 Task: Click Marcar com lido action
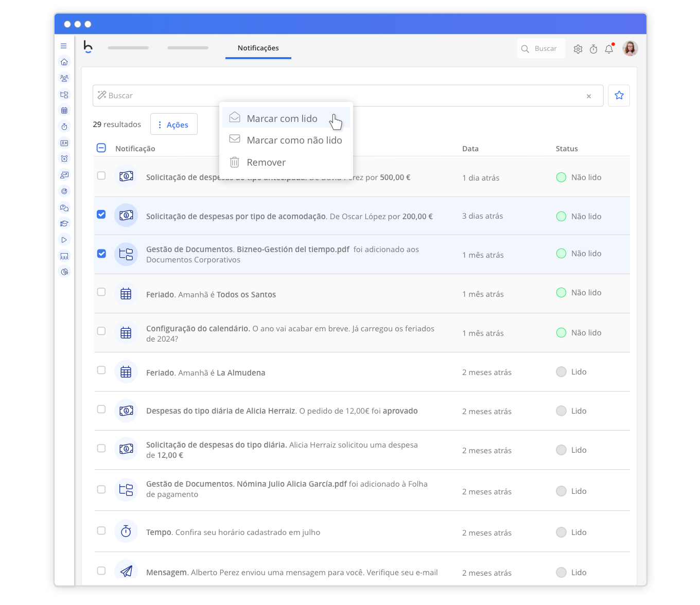282,118
